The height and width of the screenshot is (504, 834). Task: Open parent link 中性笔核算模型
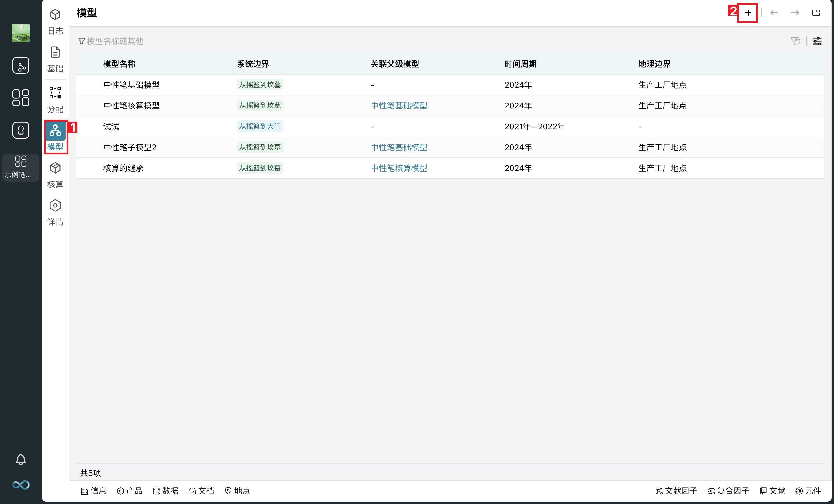[399, 168]
